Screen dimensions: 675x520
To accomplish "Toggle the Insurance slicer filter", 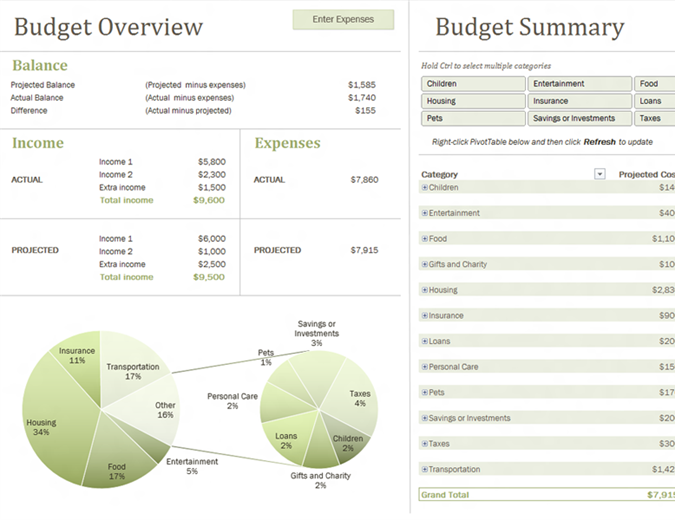I will click(x=580, y=101).
